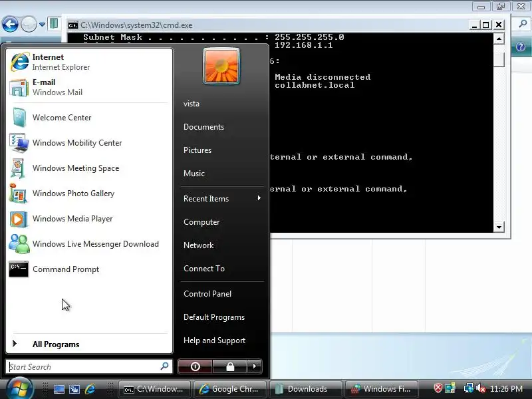Switch to Downloads taskbar button

[x=305, y=389]
